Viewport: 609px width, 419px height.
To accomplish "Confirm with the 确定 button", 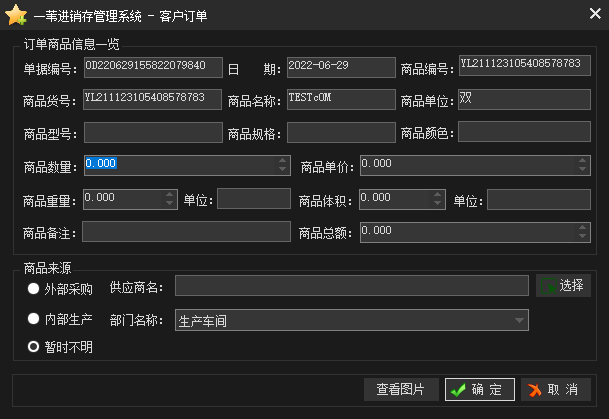I will [x=480, y=389].
